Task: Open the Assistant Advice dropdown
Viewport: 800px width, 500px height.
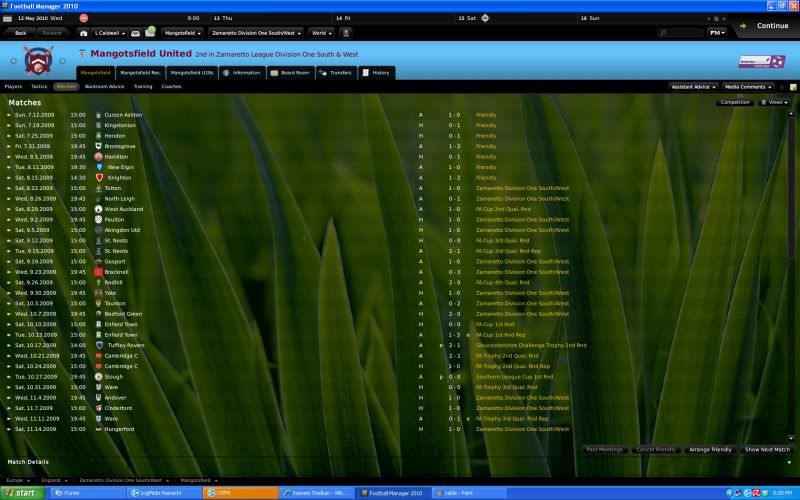Action: (x=693, y=87)
